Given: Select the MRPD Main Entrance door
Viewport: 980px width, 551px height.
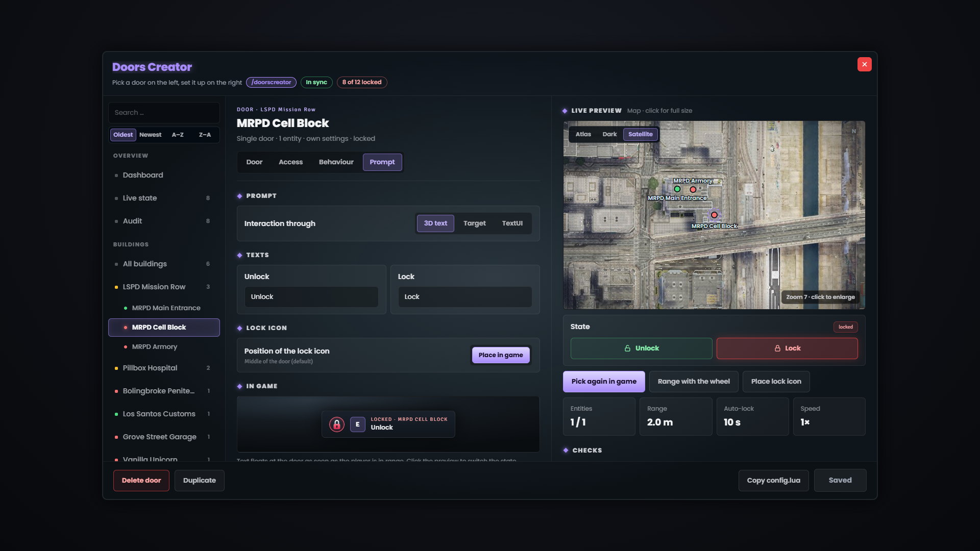Looking at the screenshot, I should (164, 308).
